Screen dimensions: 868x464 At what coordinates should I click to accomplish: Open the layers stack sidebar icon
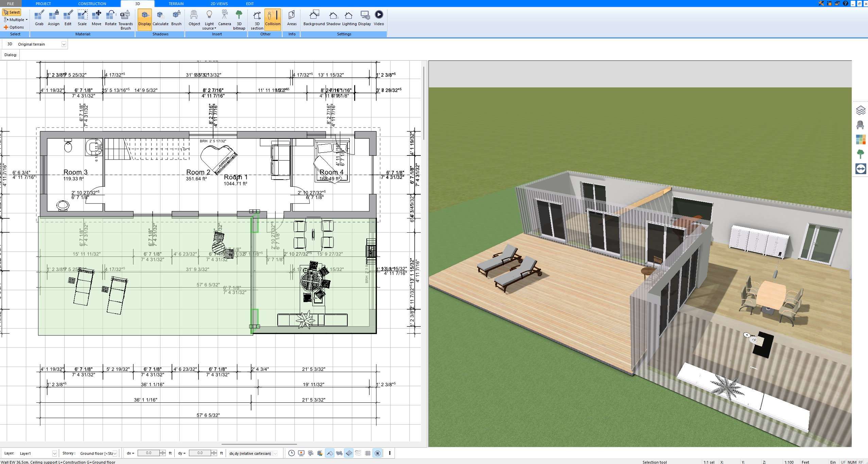pos(861,110)
